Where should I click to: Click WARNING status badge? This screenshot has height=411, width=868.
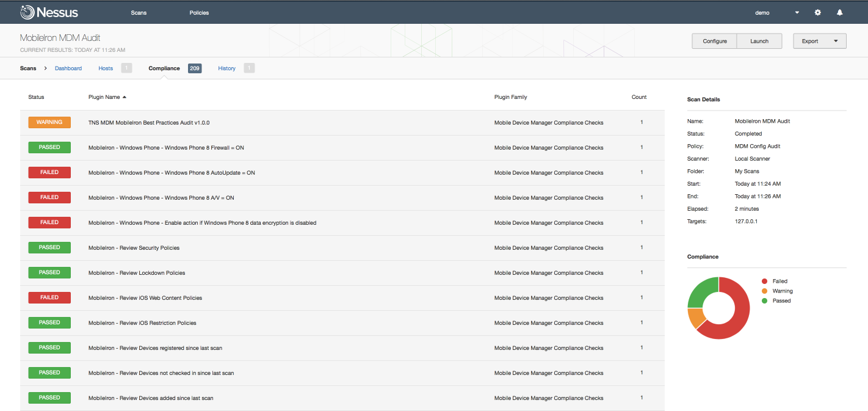(49, 122)
